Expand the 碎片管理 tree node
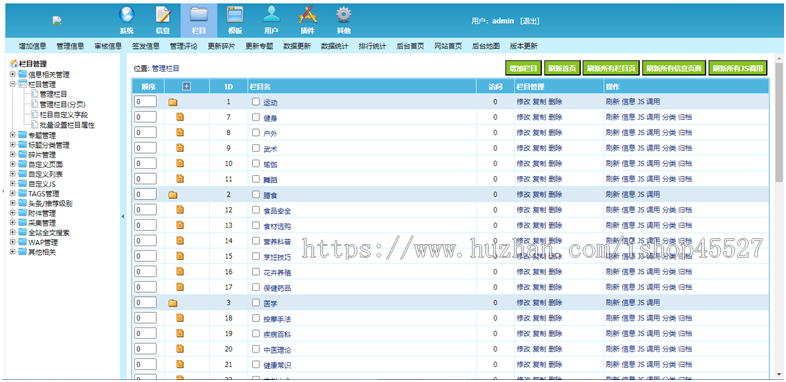Screen dimensions: 786x382 pyautogui.click(x=13, y=154)
